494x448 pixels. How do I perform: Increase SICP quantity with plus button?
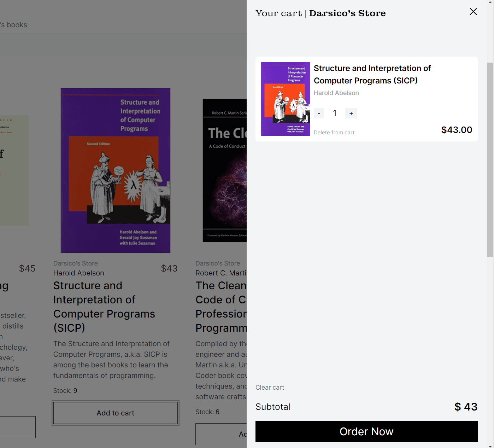(351, 113)
